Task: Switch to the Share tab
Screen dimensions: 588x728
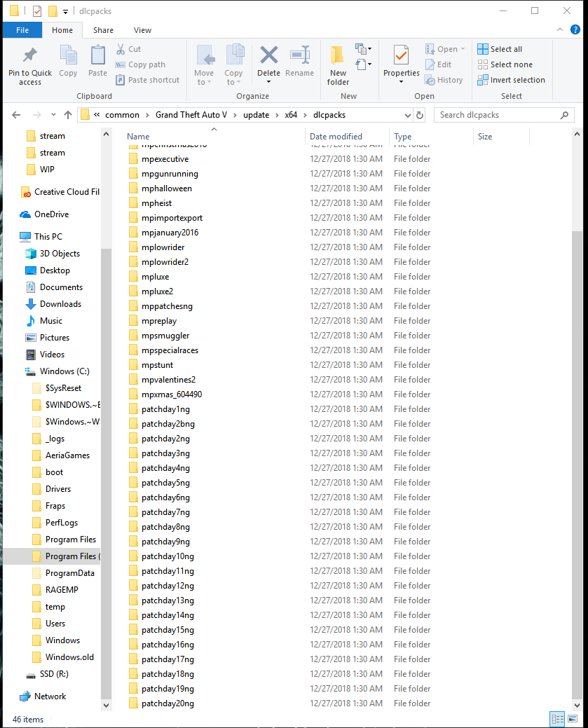Action: tap(103, 30)
